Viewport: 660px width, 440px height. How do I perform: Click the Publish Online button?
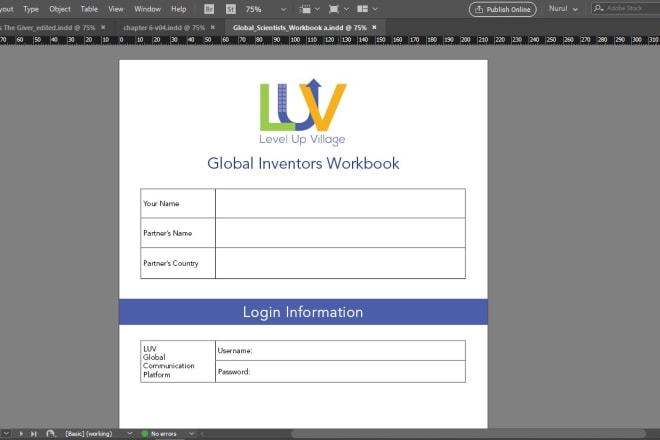pos(503,9)
